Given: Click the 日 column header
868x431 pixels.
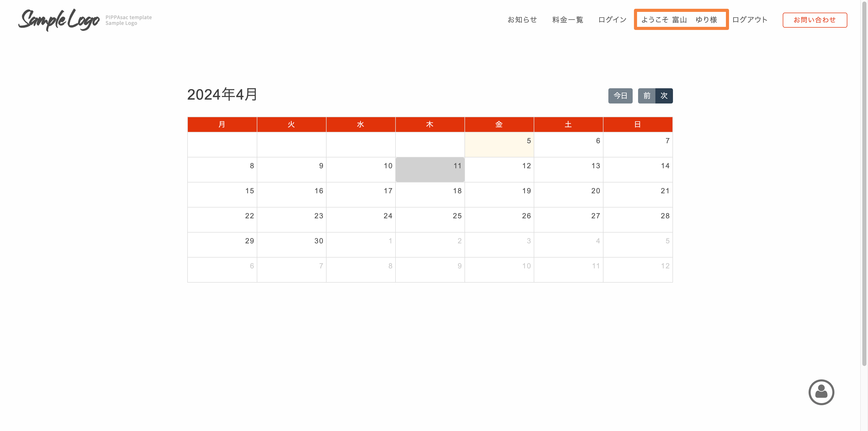Looking at the screenshot, I should coord(637,124).
